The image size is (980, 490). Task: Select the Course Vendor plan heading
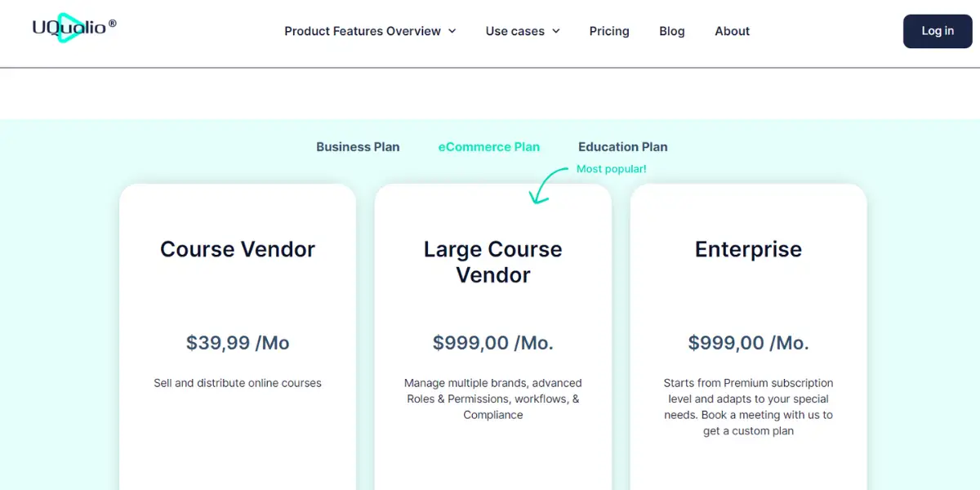(238, 249)
